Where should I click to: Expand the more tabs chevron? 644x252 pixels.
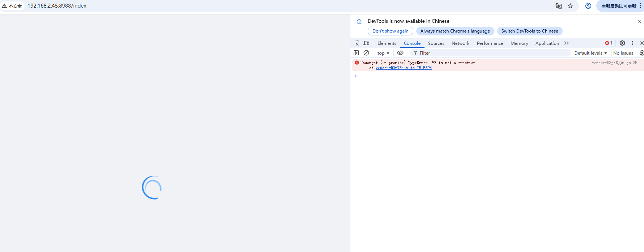tap(567, 43)
